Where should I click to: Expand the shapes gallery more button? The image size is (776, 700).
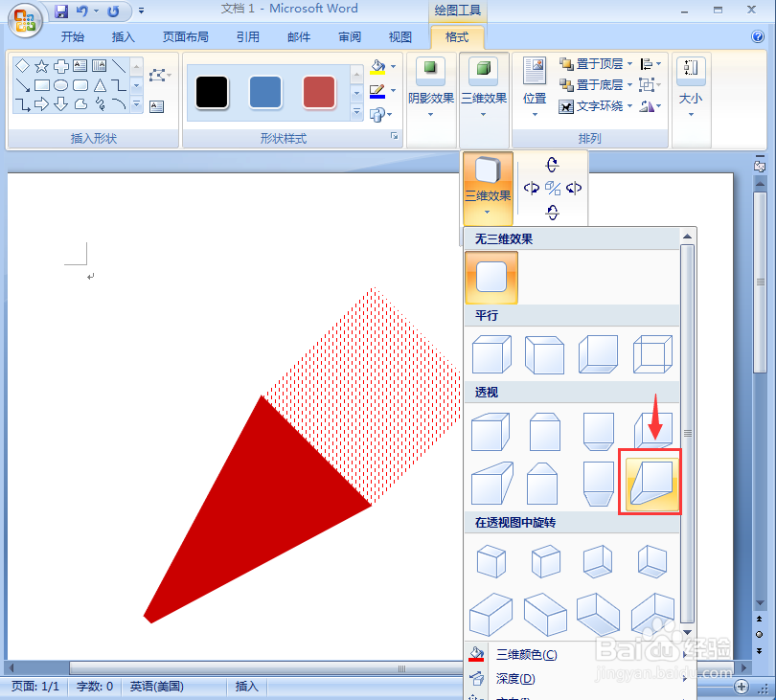click(137, 104)
